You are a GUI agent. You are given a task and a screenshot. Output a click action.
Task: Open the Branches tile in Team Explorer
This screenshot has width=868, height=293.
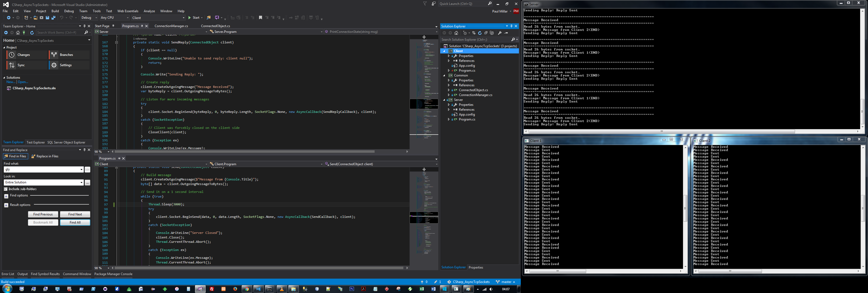pos(69,55)
